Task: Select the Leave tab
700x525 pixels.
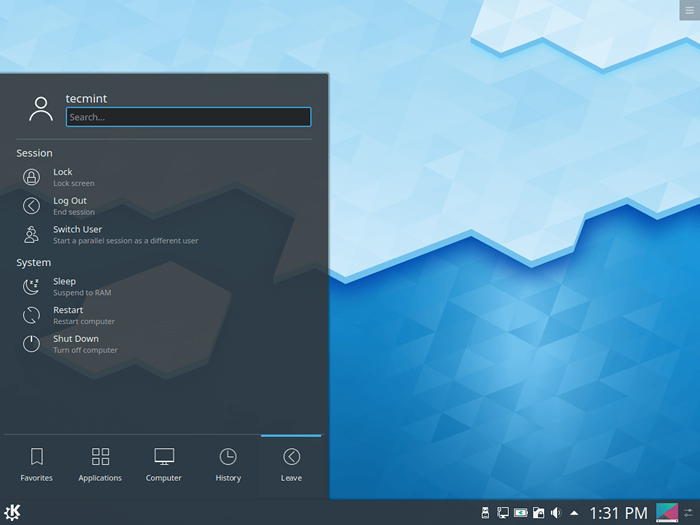Action: tap(291, 465)
